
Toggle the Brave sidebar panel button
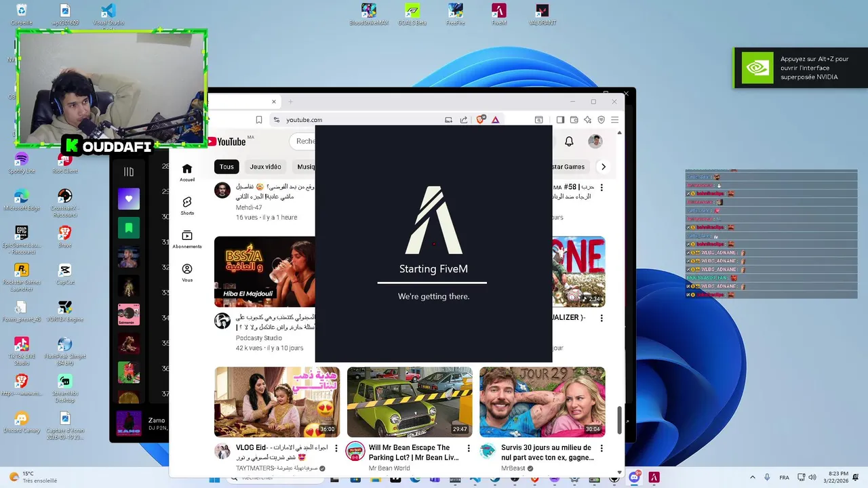[x=560, y=120]
